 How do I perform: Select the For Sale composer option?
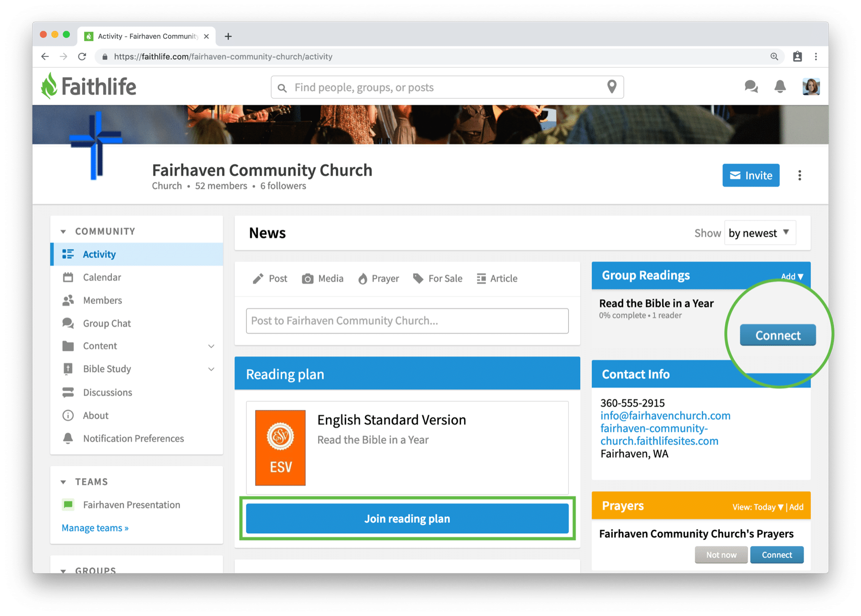438,278
